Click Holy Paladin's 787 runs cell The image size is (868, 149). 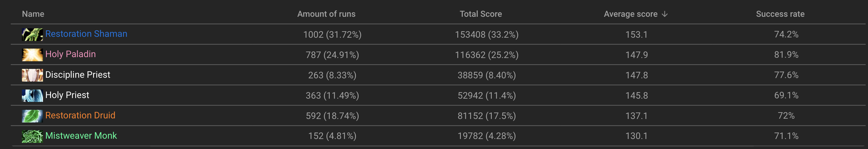[x=332, y=54]
